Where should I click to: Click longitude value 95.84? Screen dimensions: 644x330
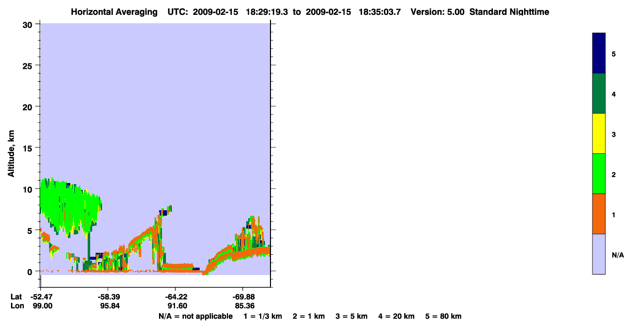pyautogui.click(x=109, y=306)
